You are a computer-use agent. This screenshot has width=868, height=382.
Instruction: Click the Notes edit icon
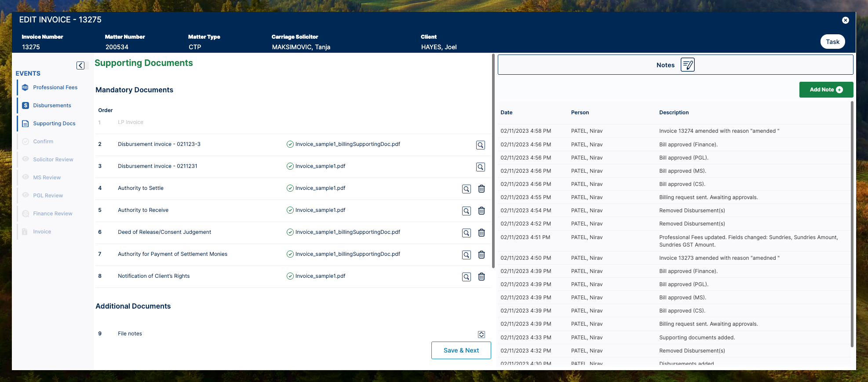click(687, 65)
